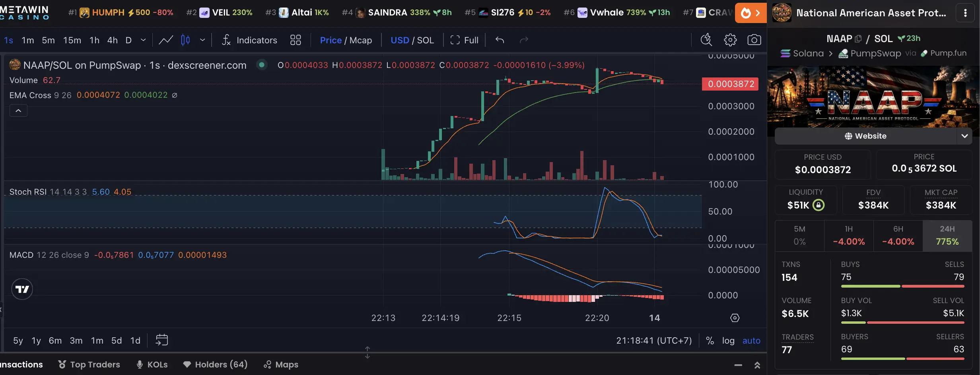
Task: Open the Indicators menu
Action: pyautogui.click(x=249, y=40)
